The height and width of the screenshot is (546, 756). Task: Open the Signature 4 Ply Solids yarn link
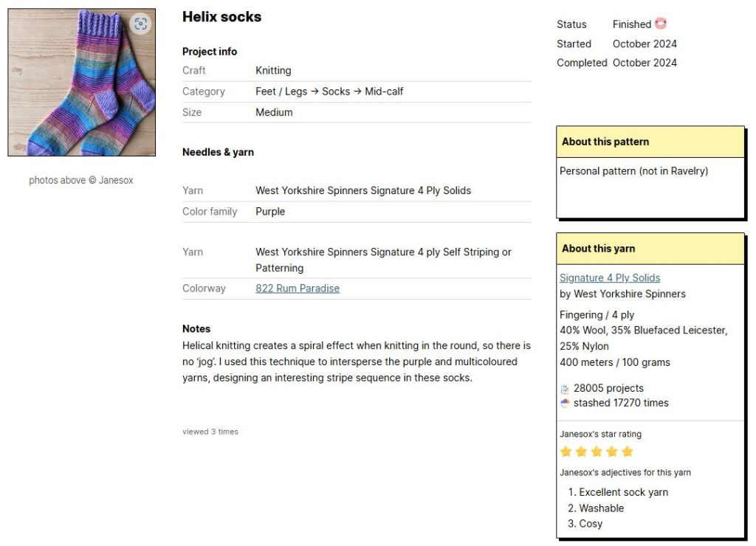click(x=610, y=278)
